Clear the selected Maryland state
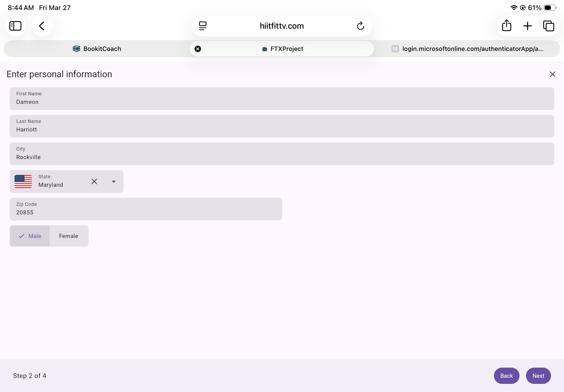Viewport: 564px width, 392px height. [x=94, y=181]
